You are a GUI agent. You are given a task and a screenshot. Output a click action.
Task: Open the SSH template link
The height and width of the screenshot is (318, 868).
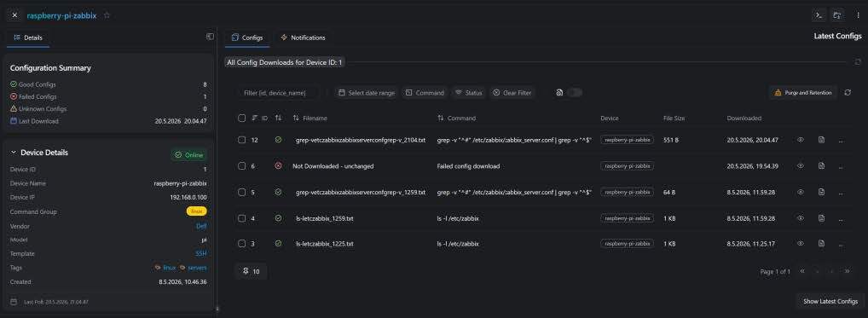pyautogui.click(x=201, y=253)
